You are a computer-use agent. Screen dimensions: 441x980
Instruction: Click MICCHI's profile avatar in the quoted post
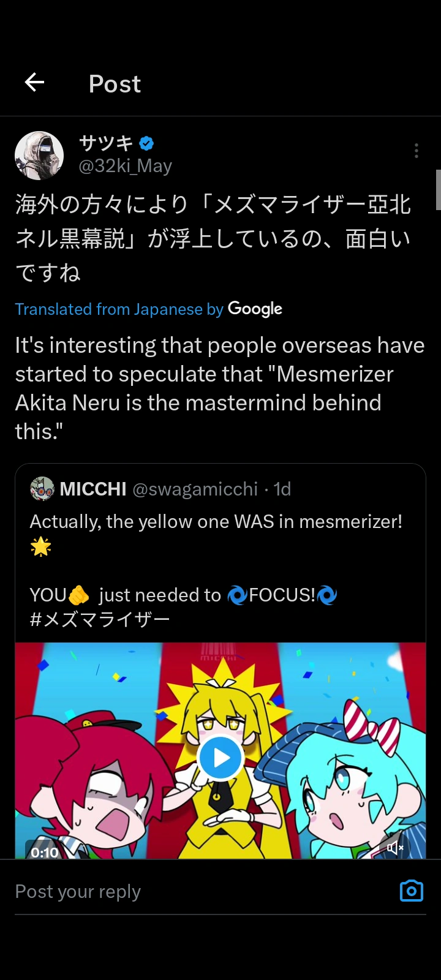(40, 489)
